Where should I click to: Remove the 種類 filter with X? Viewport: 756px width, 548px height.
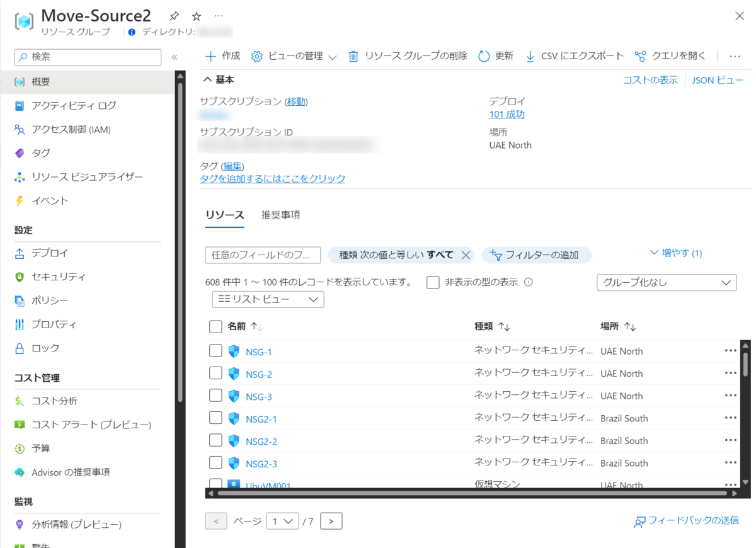466,255
